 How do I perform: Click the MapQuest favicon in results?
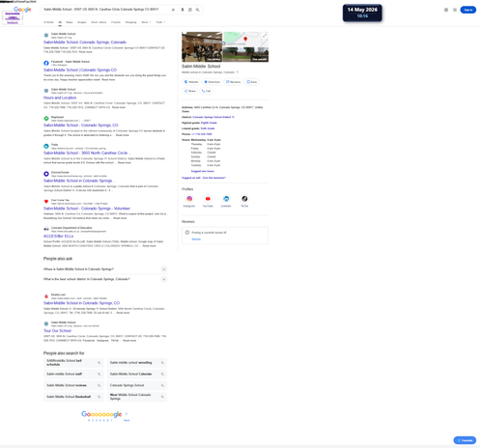(46, 119)
